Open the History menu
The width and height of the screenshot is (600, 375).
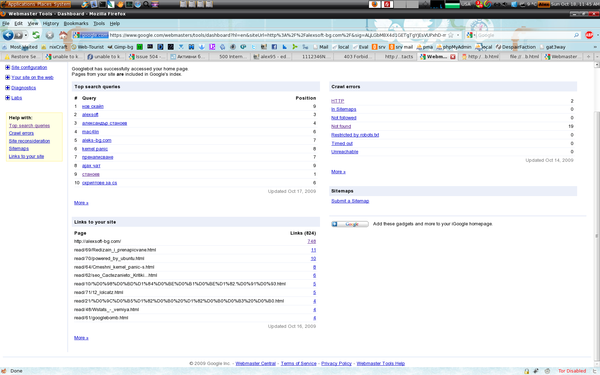point(51,23)
